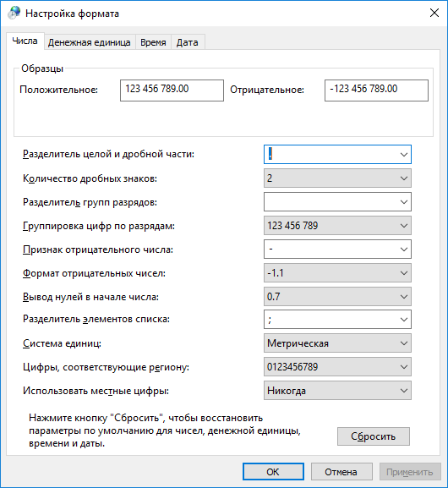This screenshot has width=448, height=488.
Task: Open Цифры, соответствующие региону dropdown
Action: pos(337,366)
